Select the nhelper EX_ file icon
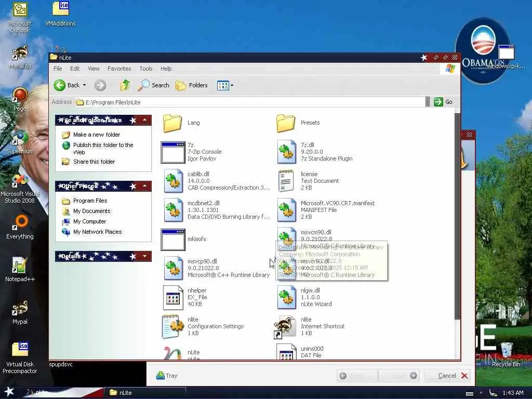Screen dimensions: 532x399 coord(172,298)
